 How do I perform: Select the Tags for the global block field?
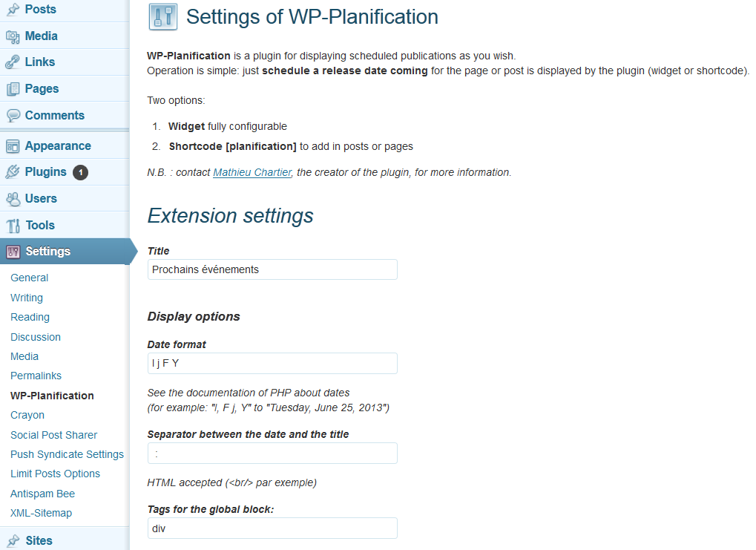(x=272, y=528)
